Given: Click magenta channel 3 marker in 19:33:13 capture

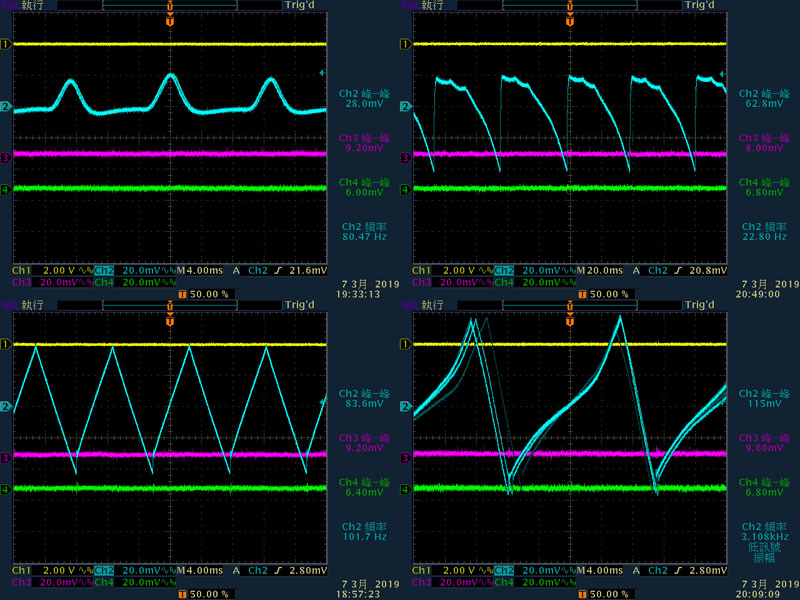Looking at the screenshot, I should (6, 158).
